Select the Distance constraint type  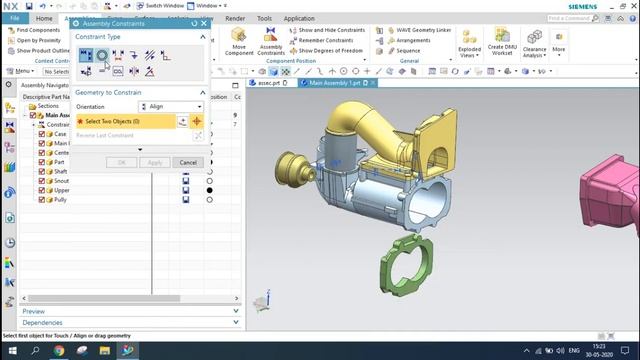[x=118, y=55]
